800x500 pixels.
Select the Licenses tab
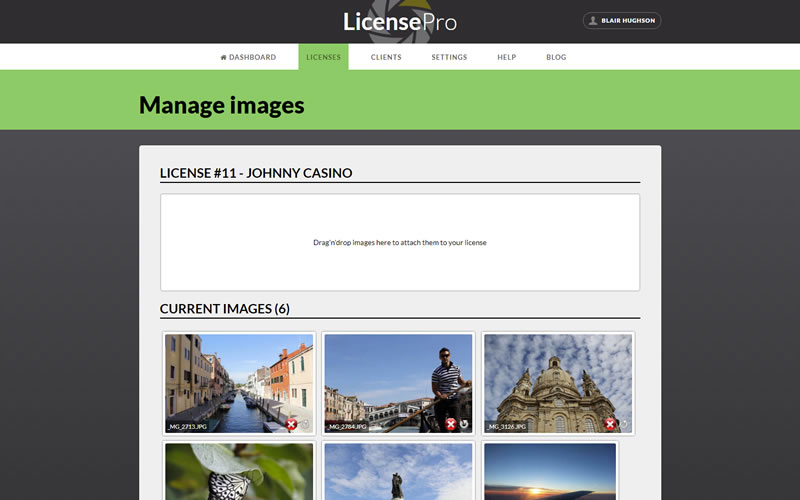(x=323, y=57)
